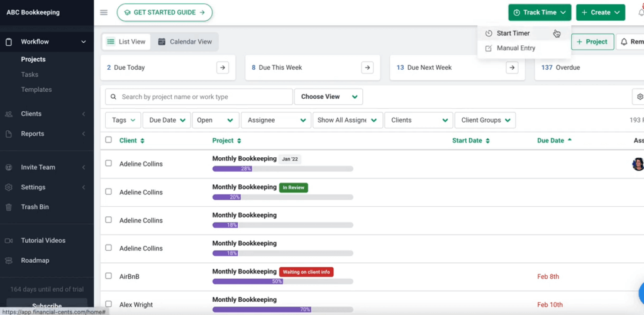Viewport: 644px width, 315px height.
Task: Click the Roadmap icon in sidebar
Action: tap(9, 260)
